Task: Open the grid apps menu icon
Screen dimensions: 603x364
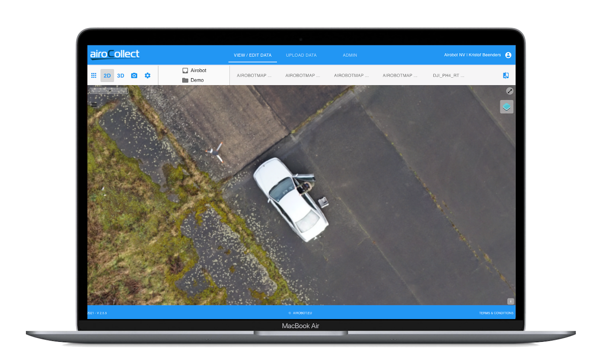Action: [x=94, y=76]
